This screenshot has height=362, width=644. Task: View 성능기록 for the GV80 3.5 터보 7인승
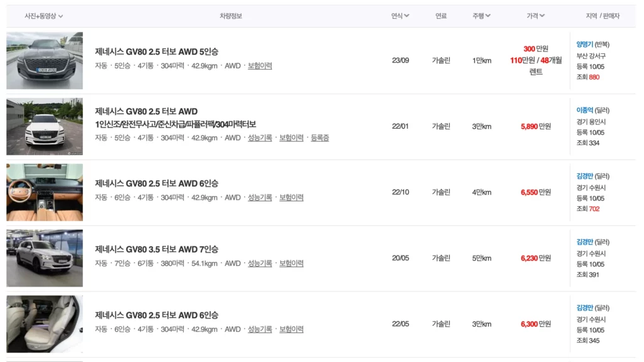click(260, 263)
